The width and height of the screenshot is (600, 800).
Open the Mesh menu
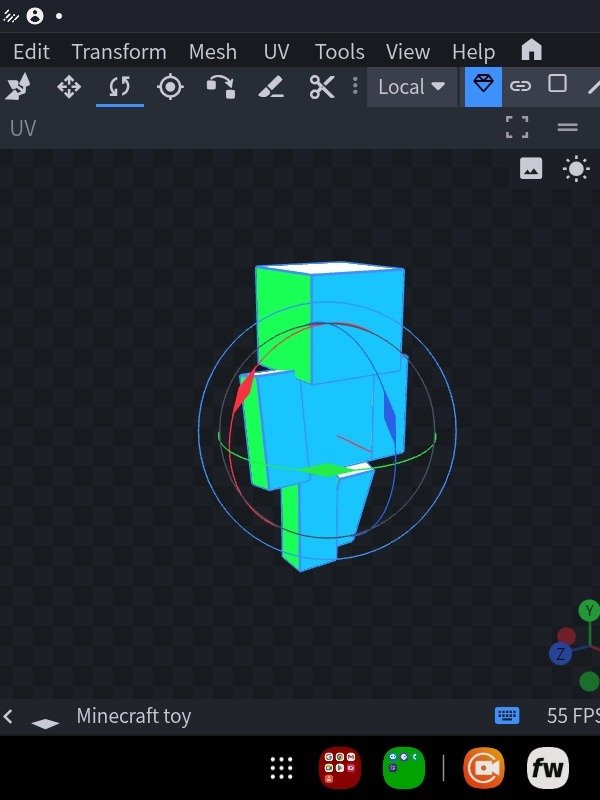[213, 52]
